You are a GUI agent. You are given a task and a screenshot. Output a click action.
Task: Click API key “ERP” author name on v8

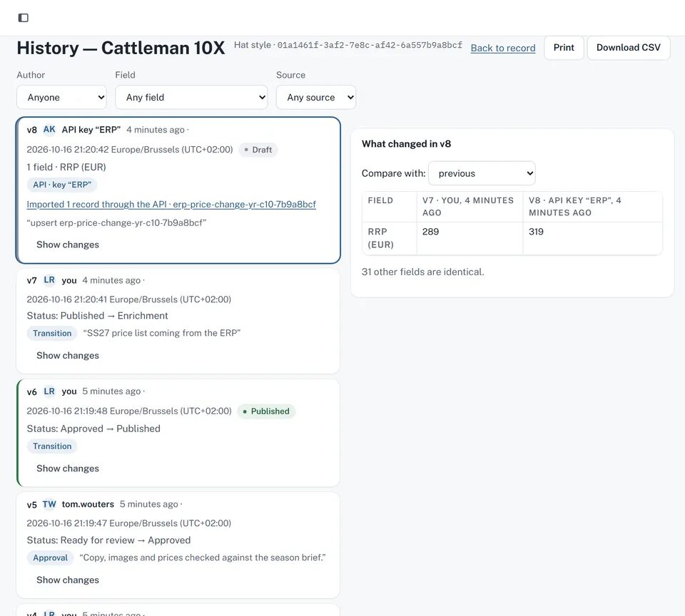tap(91, 130)
